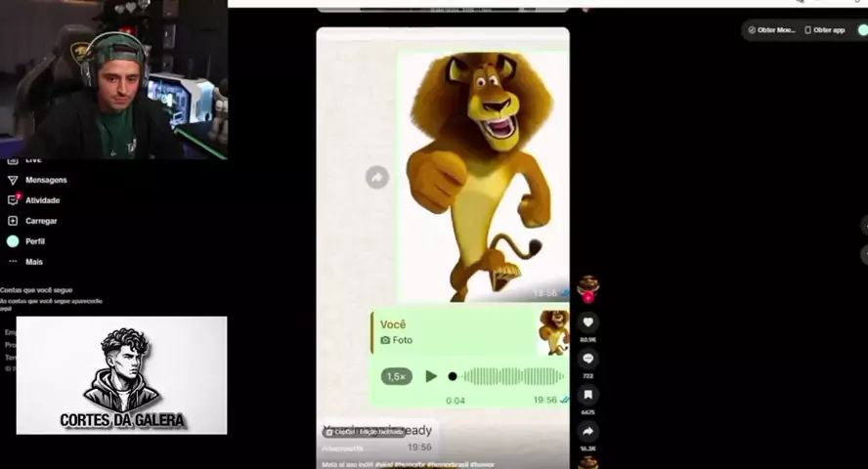The image size is (868, 469).
Task: Click Carregar upload option
Action: (40, 221)
